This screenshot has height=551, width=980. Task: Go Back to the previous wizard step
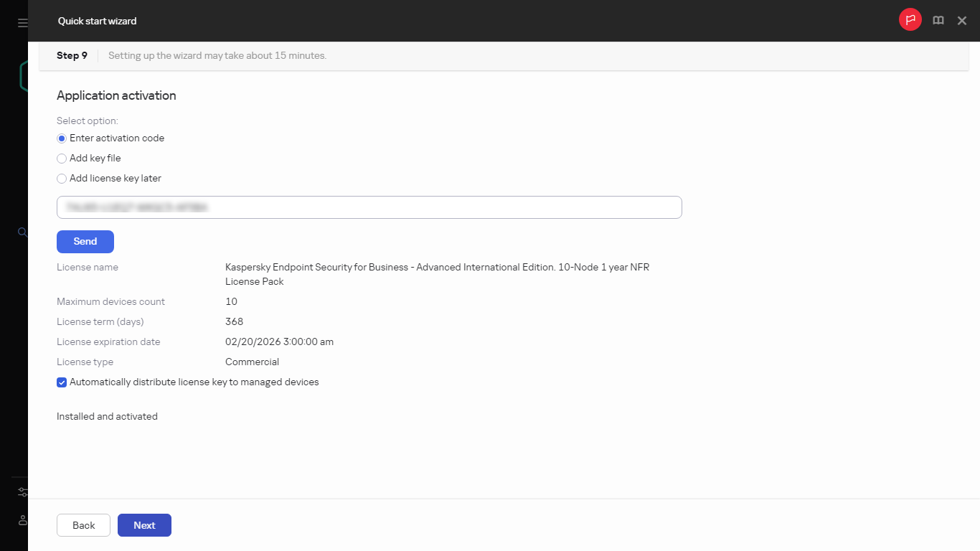(83, 525)
